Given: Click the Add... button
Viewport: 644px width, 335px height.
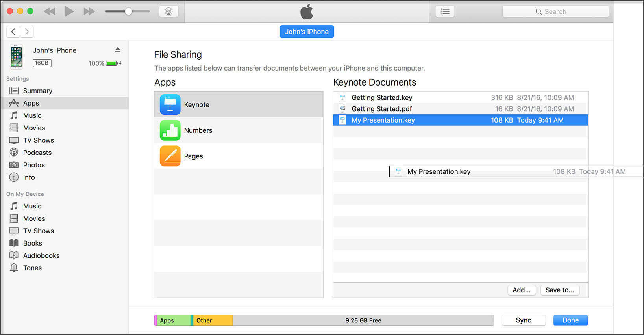Looking at the screenshot, I should (x=522, y=290).
